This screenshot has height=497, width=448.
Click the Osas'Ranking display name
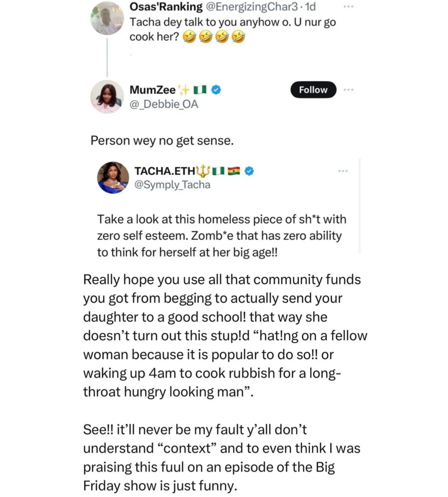click(x=166, y=7)
